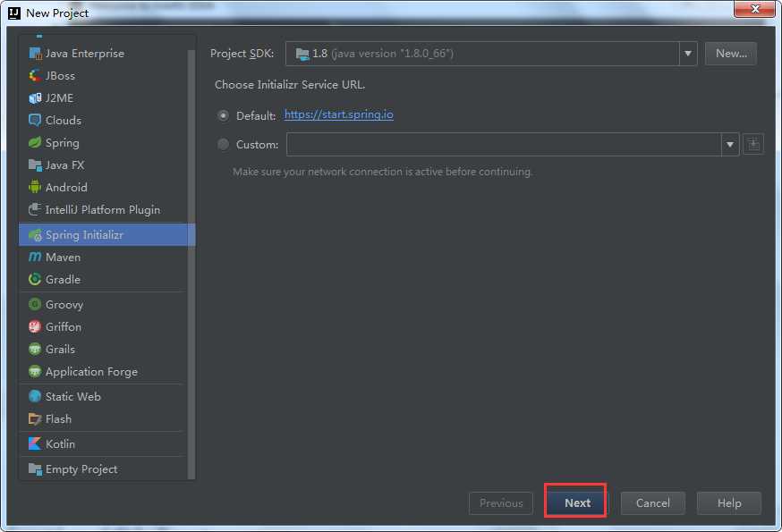Click the icon button beside Custom URL field
The width and height of the screenshot is (782, 532).
point(753,145)
